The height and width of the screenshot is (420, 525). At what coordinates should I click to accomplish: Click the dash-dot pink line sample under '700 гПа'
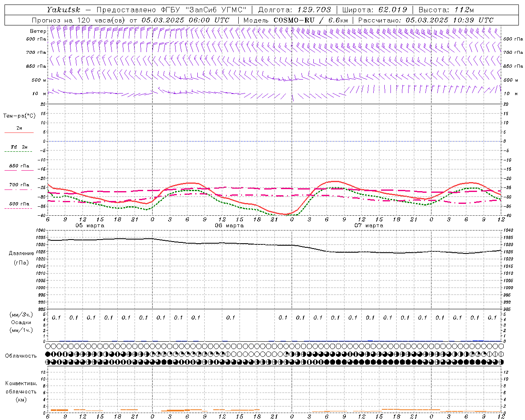(x=18, y=189)
